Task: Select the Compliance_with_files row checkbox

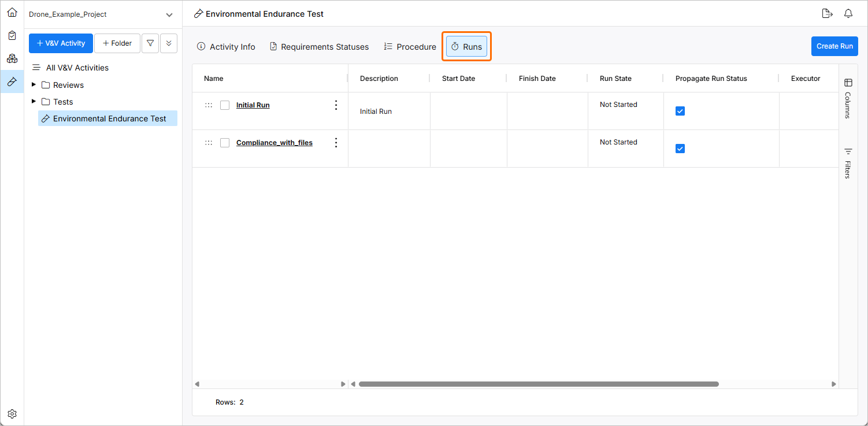Action: (225, 143)
